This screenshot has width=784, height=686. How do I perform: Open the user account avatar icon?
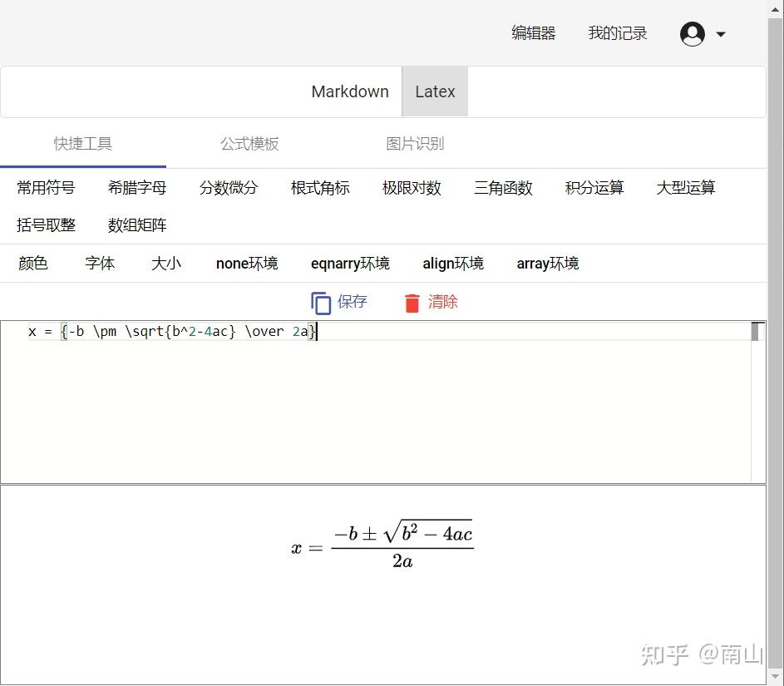pyautogui.click(x=692, y=33)
